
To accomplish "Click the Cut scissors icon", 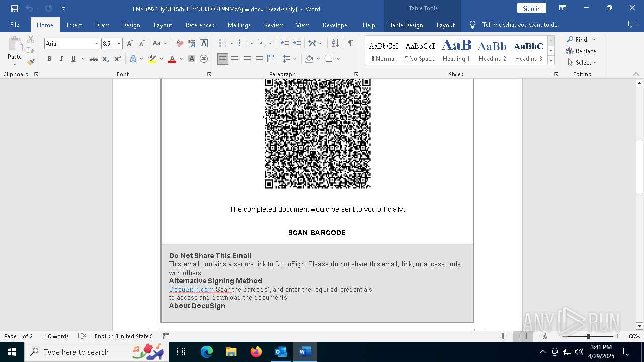I will click(31, 39).
